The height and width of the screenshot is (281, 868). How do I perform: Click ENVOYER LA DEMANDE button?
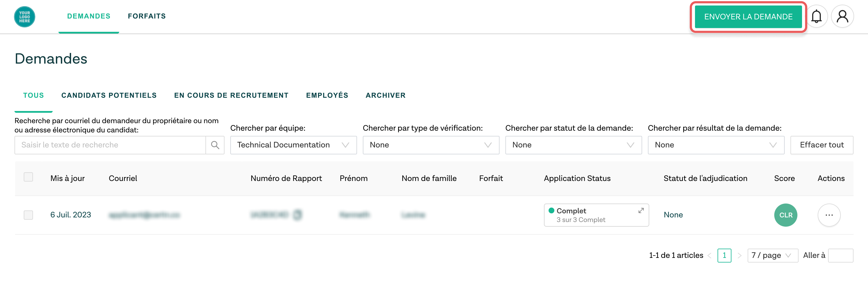[748, 16]
